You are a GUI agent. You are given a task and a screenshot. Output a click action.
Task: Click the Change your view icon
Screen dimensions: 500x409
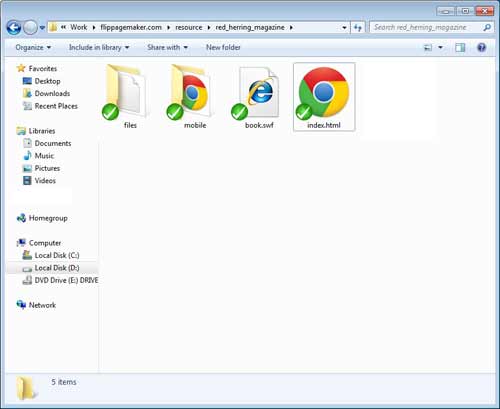click(x=428, y=48)
